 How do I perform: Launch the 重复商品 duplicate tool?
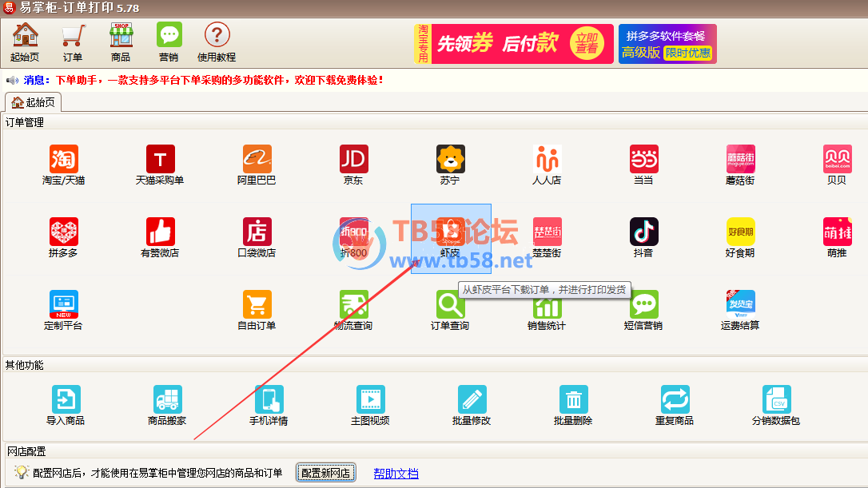(x=675, y=406)
